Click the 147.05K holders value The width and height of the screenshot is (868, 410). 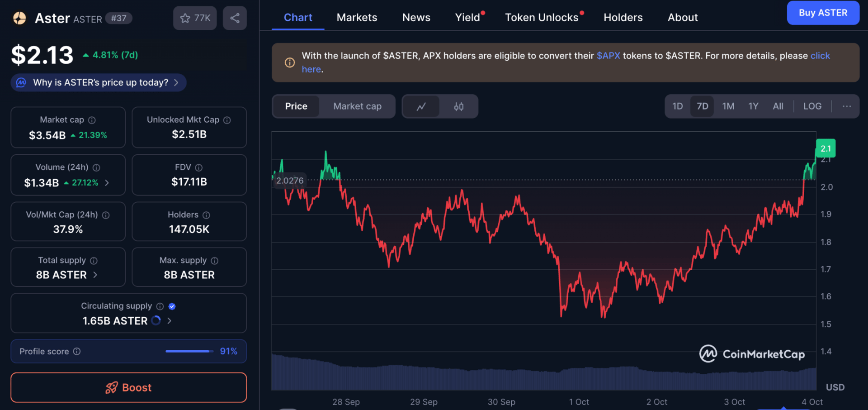click(189, 229)
